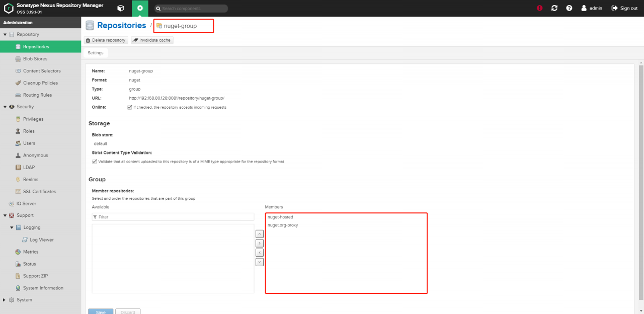Click the nuget-group breadcrumb label
The image size is (644, 314).
180,26
